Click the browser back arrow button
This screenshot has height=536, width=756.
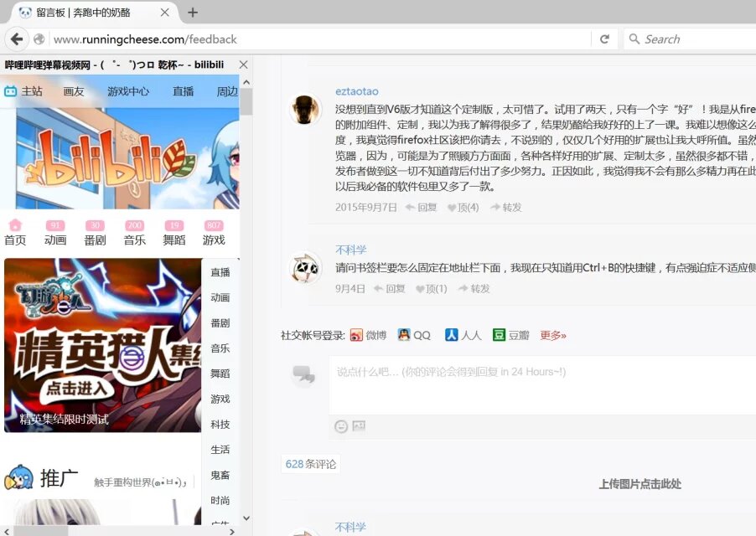click(15, 39)
